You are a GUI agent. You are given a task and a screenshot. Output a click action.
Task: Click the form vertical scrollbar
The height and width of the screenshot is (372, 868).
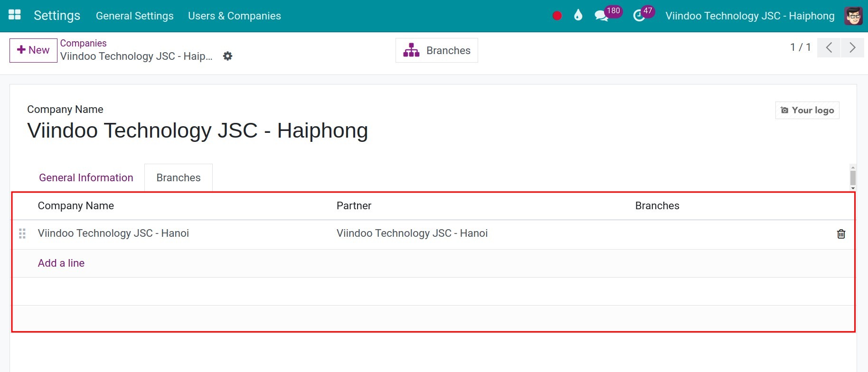click(x=853, y=178)
